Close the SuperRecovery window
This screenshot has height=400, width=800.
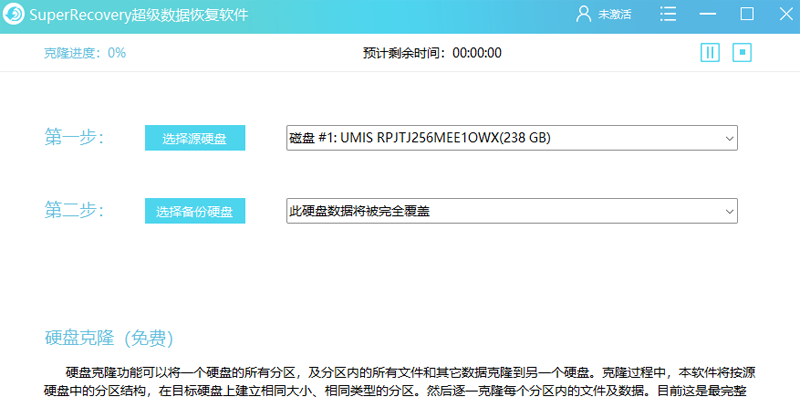click(786, 14)
